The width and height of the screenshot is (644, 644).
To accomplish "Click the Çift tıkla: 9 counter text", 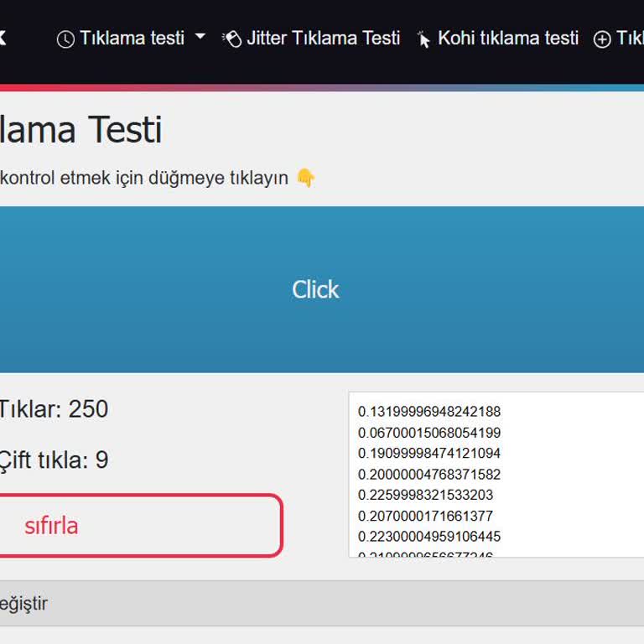I will 54,460.
